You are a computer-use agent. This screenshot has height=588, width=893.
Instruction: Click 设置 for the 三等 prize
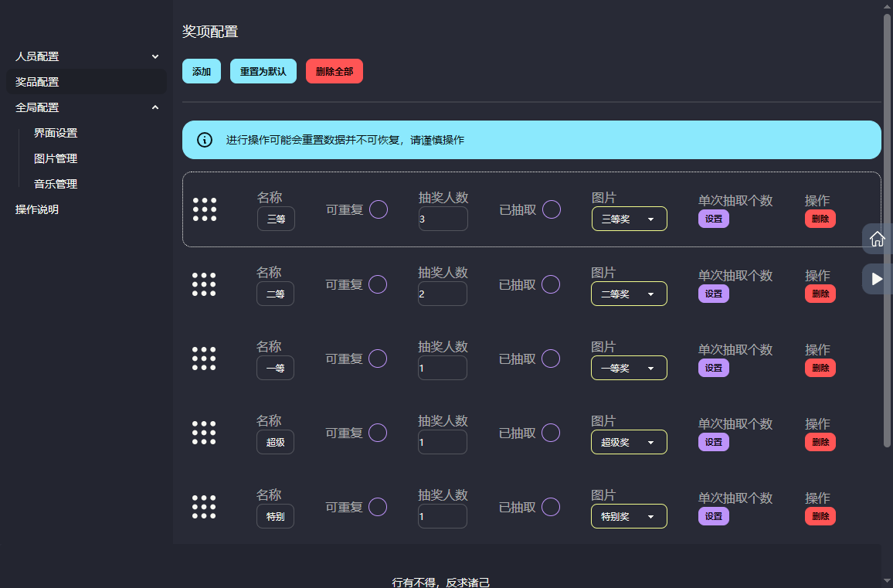coord(714,219)
